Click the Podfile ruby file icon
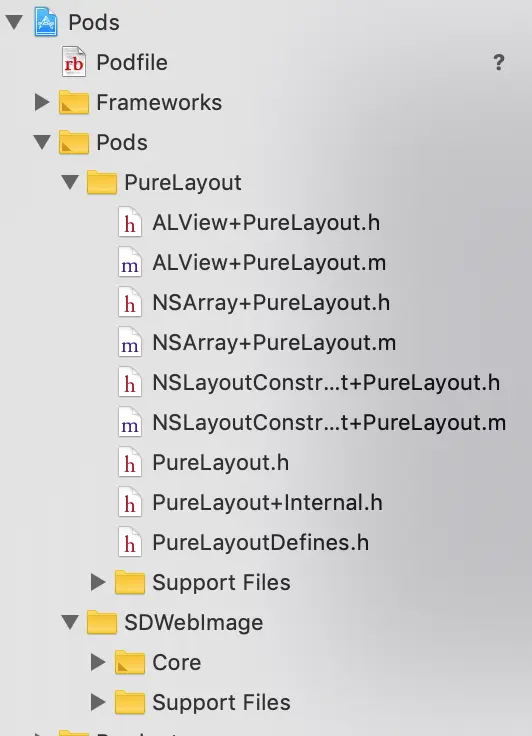532x736 pixels. coord(74,62)
